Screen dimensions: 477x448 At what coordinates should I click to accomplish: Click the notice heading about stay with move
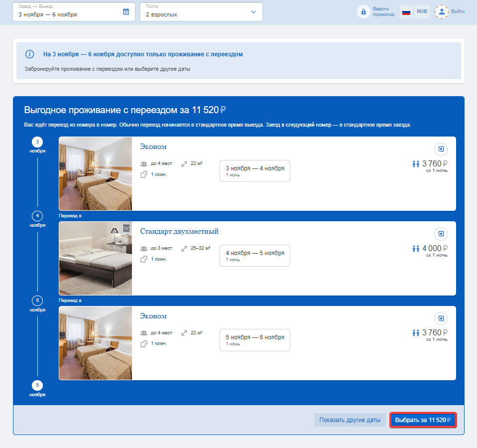(x=143, y=54)
